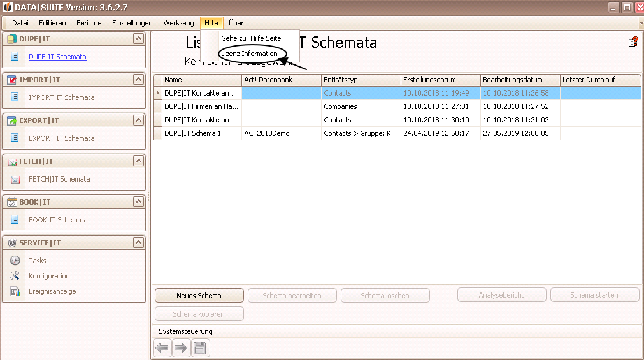Open FETCH|IT Schemata
This screenshot has height=360, width=644.
pyautogui.click(x=59, y=179)
